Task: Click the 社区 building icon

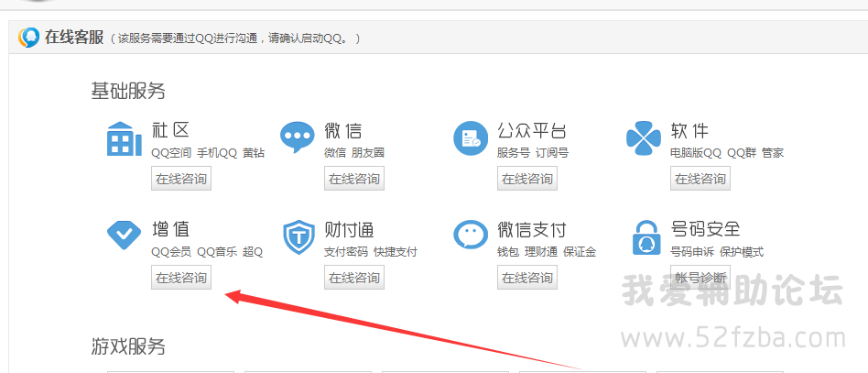Action: (124, 139)
